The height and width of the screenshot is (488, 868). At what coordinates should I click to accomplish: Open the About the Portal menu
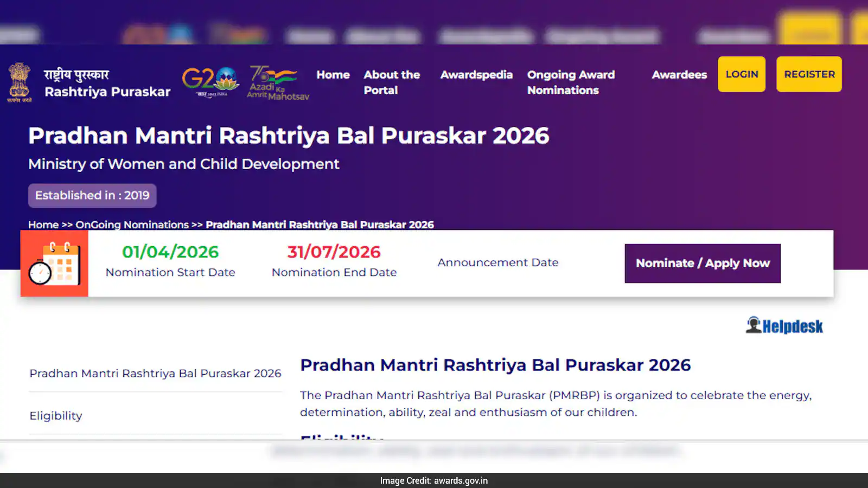click(x=392, y=82)
